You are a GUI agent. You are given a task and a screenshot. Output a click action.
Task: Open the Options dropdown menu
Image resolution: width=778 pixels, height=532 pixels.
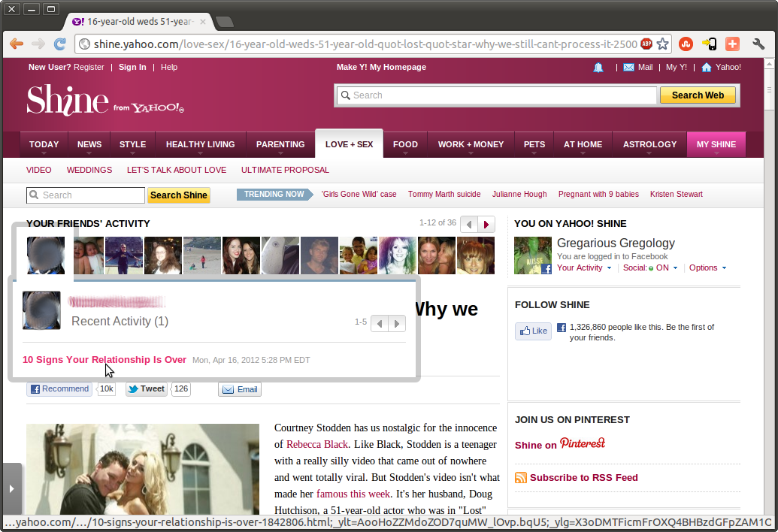tap(707, 268)
